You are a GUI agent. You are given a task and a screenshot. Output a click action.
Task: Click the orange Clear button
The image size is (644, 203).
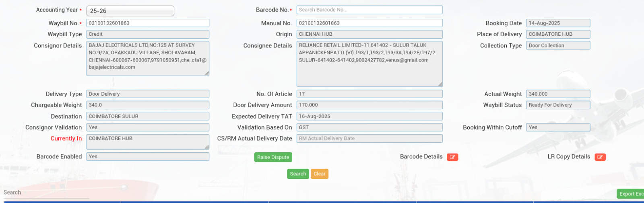[319, 174]
